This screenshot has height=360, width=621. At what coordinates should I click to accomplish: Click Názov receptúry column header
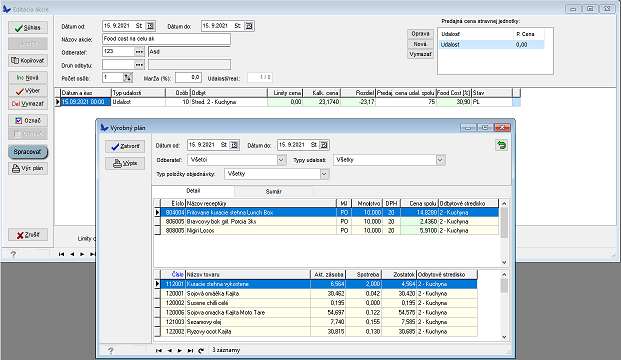coord(261,204)
